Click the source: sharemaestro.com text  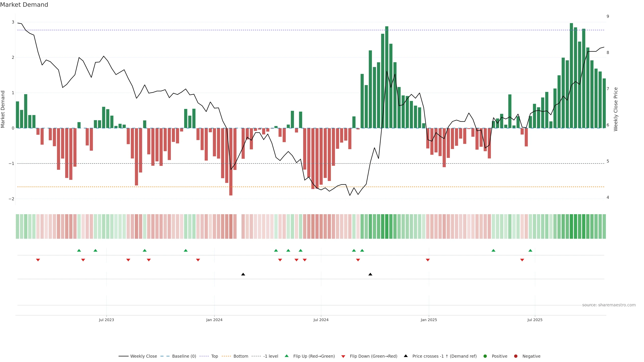(609, 305)
